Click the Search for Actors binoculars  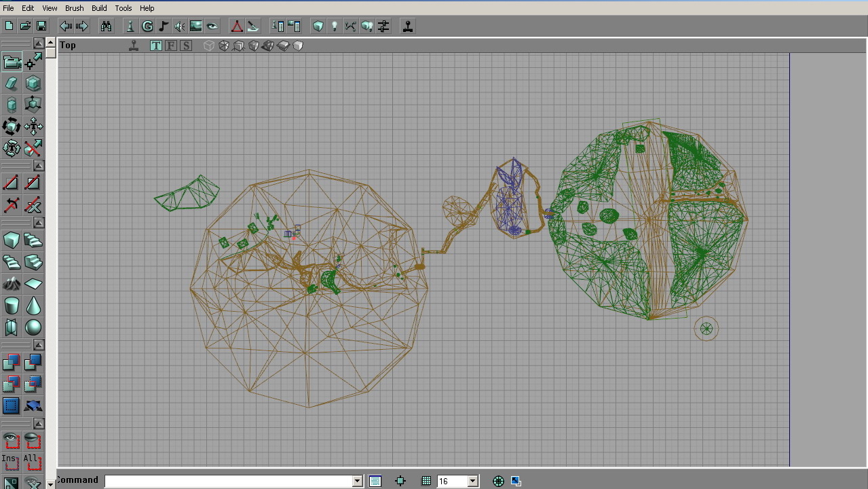pos(106,26)
